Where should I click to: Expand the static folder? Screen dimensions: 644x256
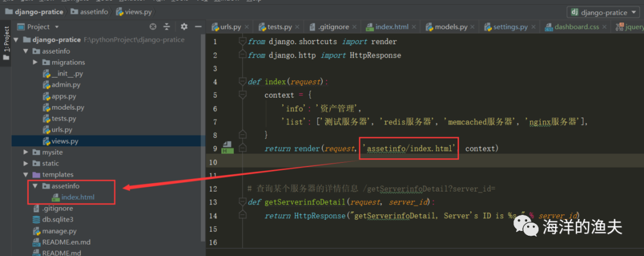(x=26, y=164)
